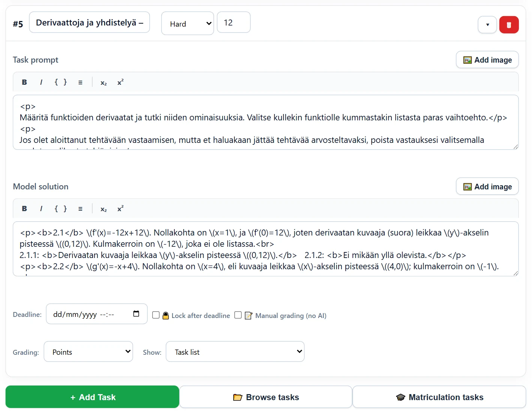Image resolution: width=532 pixels, height=414 pixels.
Task: Click the 'Manual grading (no AI)' label
Action: [291, 316]
